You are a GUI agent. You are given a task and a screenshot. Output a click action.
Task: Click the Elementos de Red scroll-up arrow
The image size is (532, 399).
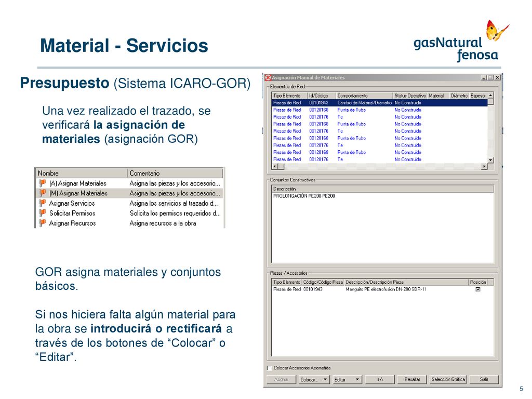[490, 96]
